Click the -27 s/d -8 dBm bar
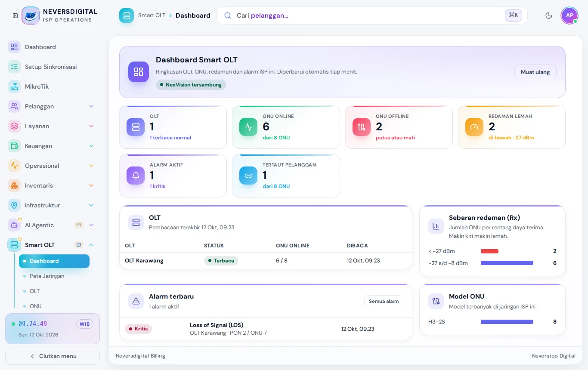Screen dimensions: 588x370 pos(507,263)
